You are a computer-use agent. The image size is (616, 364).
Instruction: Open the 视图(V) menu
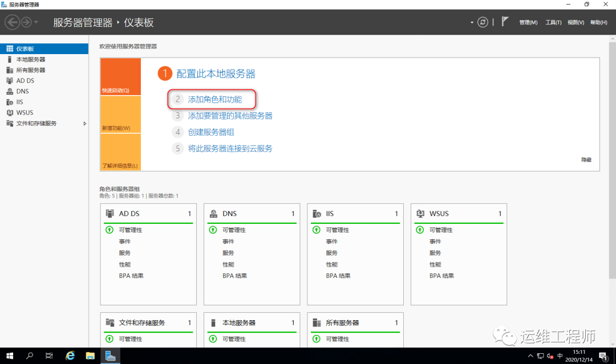[x=576, y=22]
